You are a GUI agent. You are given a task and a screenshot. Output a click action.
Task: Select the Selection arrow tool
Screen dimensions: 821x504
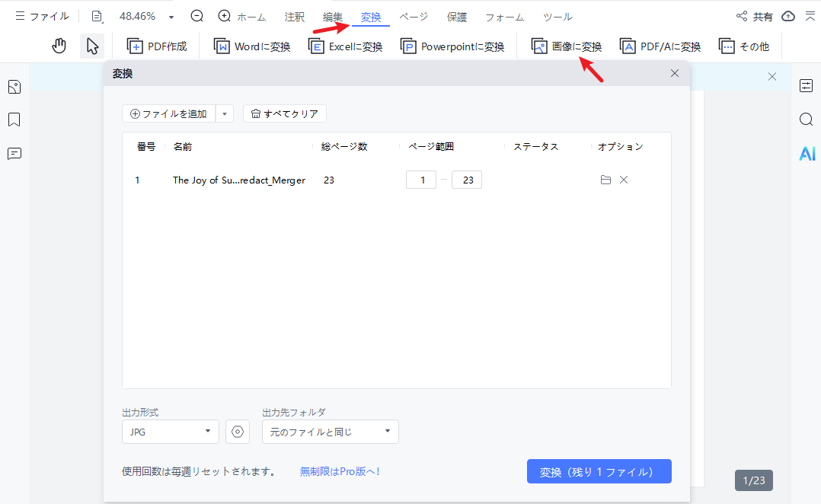coord(92,46)
